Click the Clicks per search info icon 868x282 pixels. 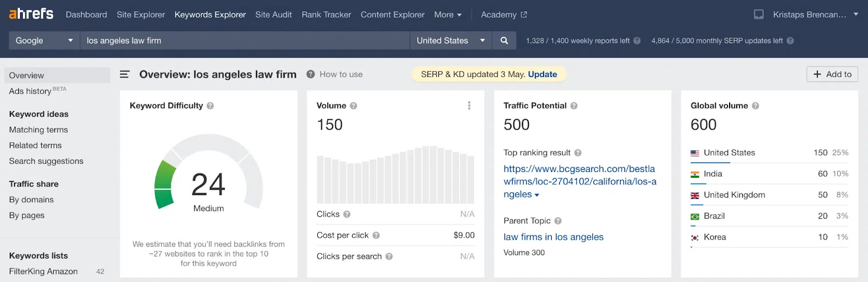(x=389, y=257)
